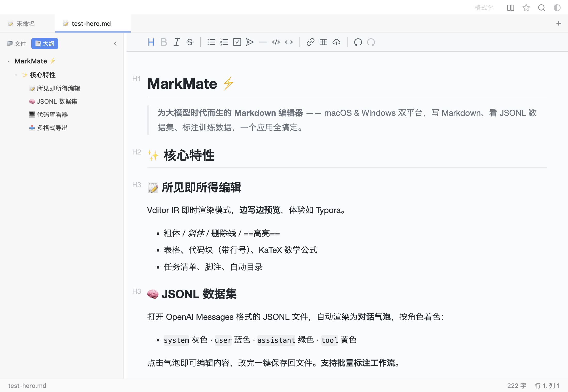
Task: Collapse the sidebar with the chevron
Action: [x=115, y=44]
